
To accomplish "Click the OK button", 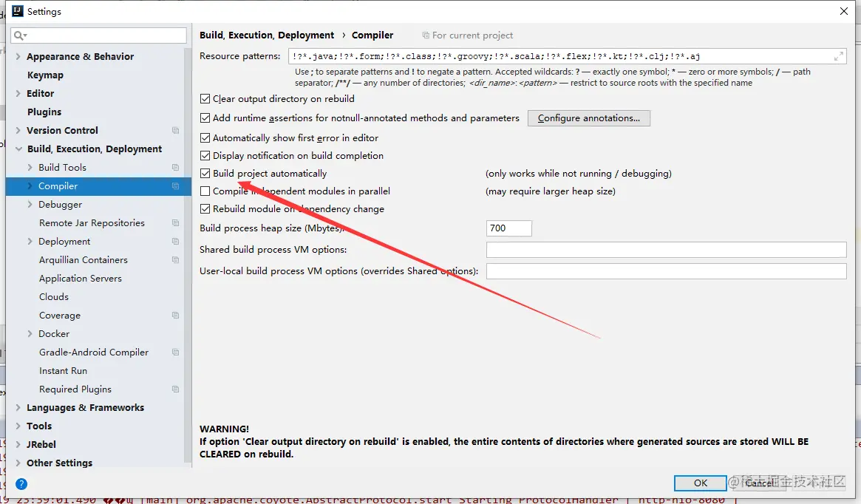I will [700, 483].
